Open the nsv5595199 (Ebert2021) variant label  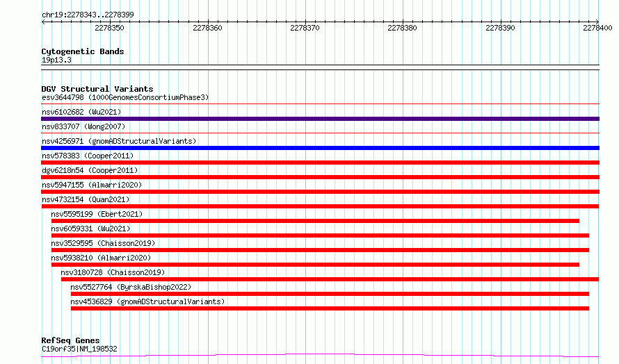tap(97, 214)
